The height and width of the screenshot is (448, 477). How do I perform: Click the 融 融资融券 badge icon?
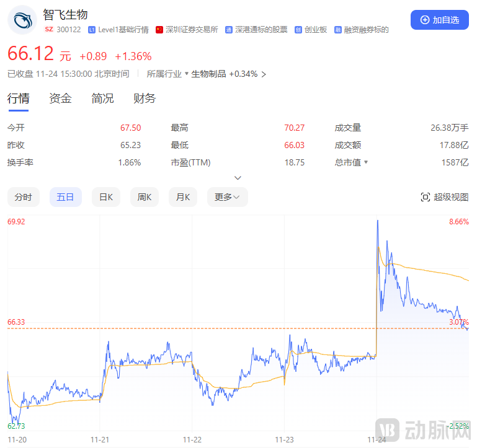click(x=337, y=30)
